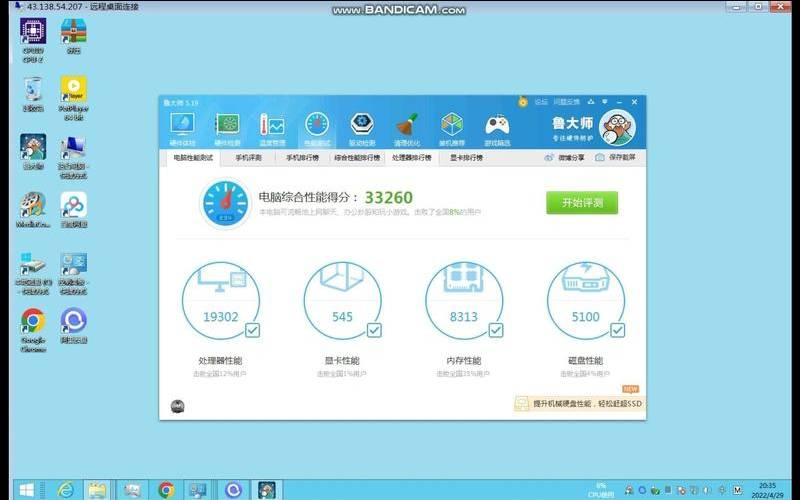Toggle the disk performance checkbox (5100)
Image resolution: width=800 pixels, height=500 pixels.
(x=617, y=331)
